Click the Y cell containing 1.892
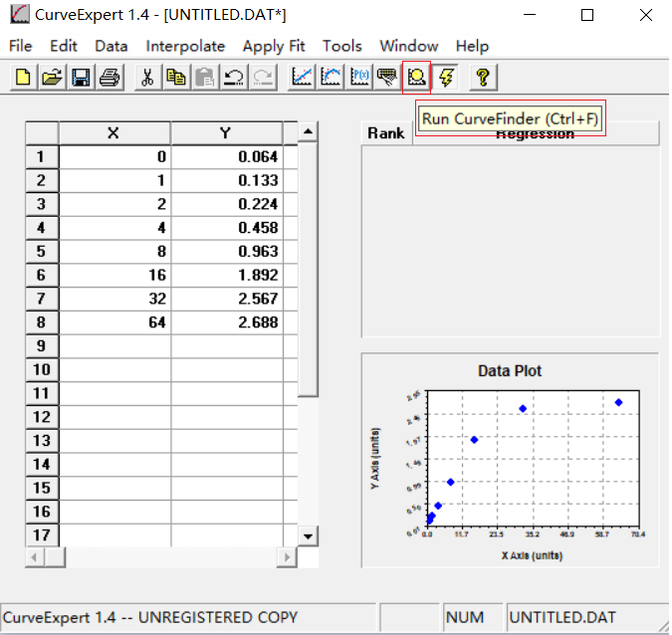 227,276
